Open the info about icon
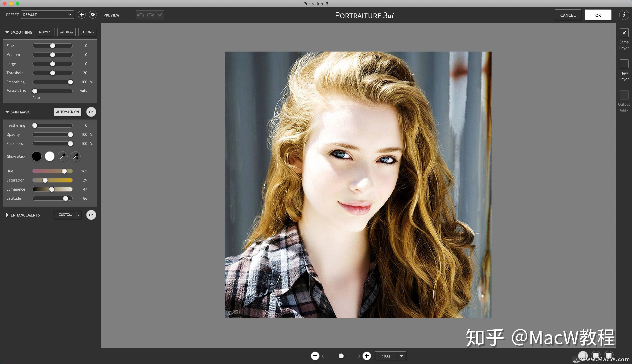This screenshot has height=364, width=632. [x=624, y=15]
